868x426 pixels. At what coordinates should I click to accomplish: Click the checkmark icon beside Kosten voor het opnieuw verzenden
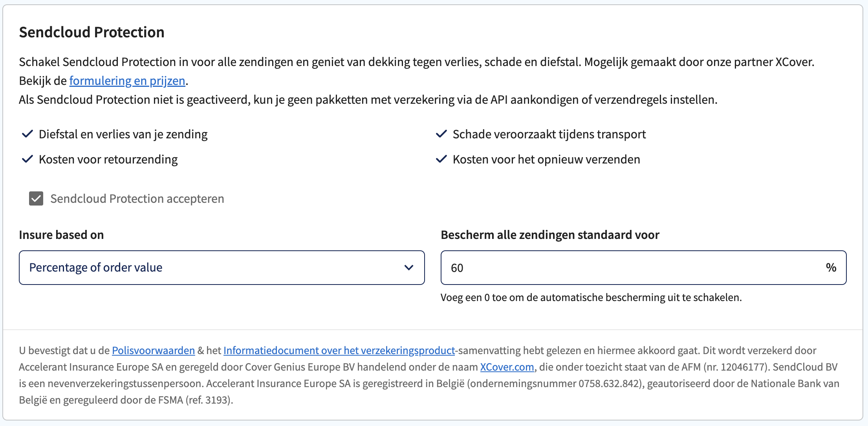coord(441,159)
